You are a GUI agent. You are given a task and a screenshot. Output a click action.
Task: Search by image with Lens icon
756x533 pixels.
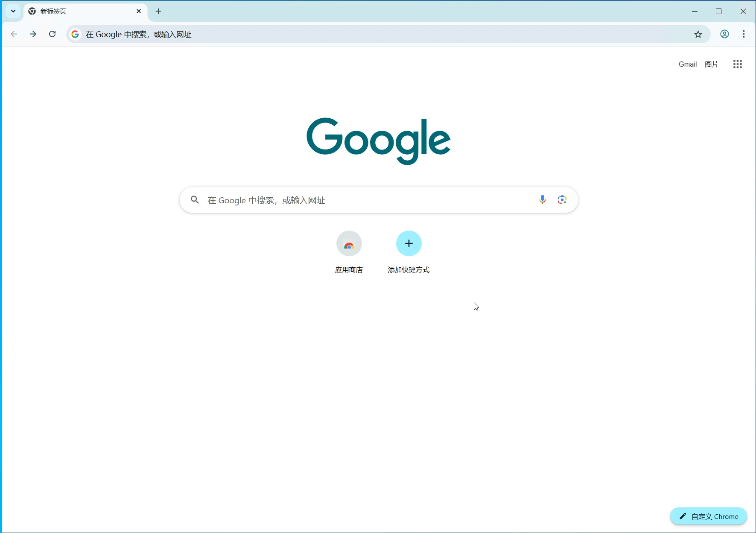(x=562, y=199)
